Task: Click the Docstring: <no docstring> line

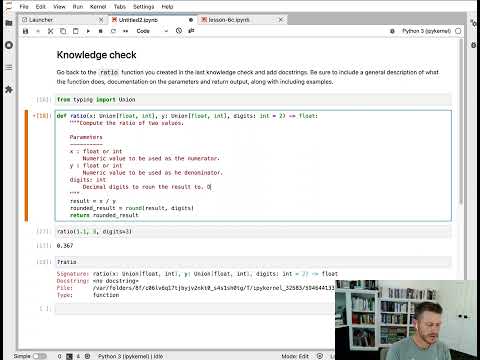Action: [97, 281]
